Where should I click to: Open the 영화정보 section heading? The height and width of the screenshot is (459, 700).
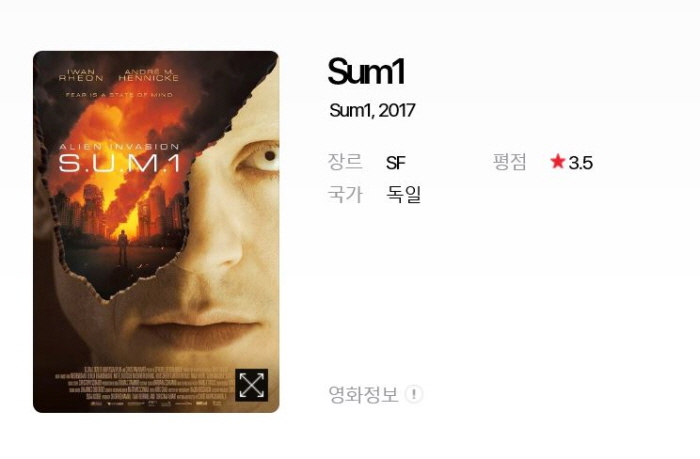363,394
